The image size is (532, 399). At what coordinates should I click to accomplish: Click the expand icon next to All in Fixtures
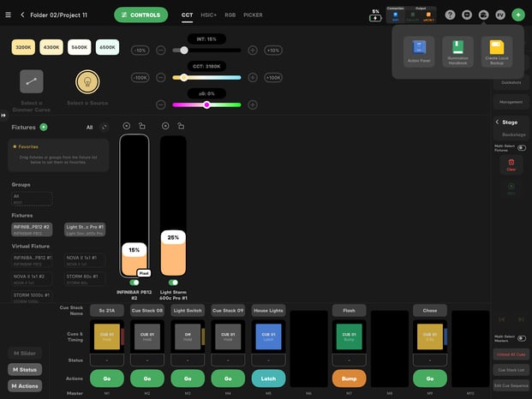(x=105, y=127)
